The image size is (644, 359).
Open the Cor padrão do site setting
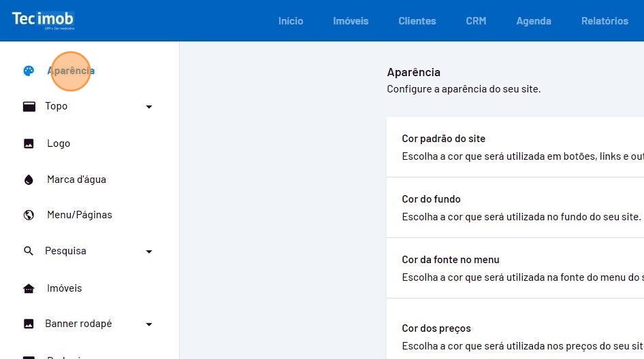[x=515, y=147]
